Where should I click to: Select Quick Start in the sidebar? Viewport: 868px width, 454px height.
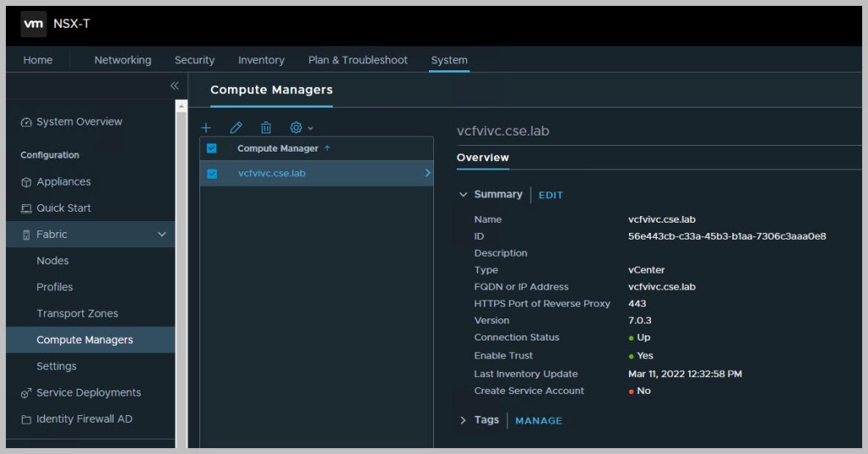pos(63,208)
